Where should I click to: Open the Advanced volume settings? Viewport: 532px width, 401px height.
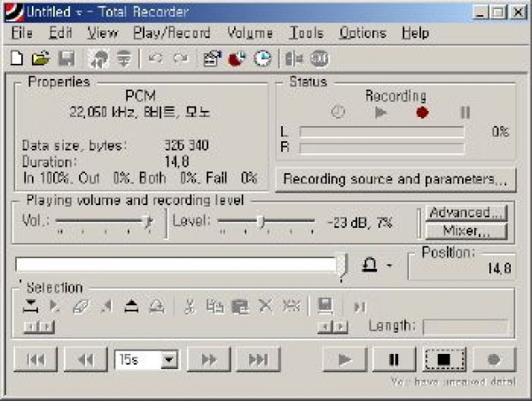click(x=466, y=213)
